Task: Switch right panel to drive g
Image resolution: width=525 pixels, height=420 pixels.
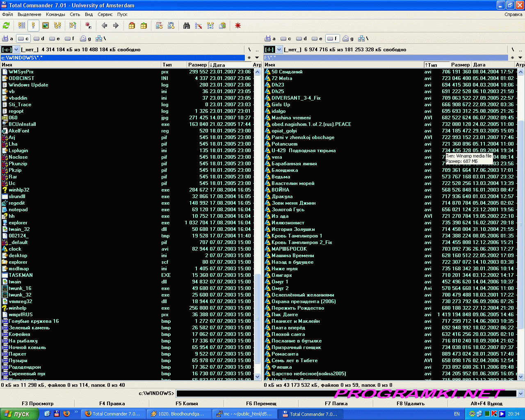Action: click(x=348, y=39)
